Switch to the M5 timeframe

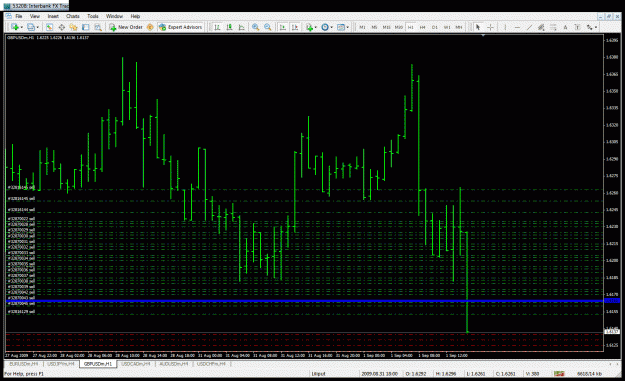[x=374, y=27]
